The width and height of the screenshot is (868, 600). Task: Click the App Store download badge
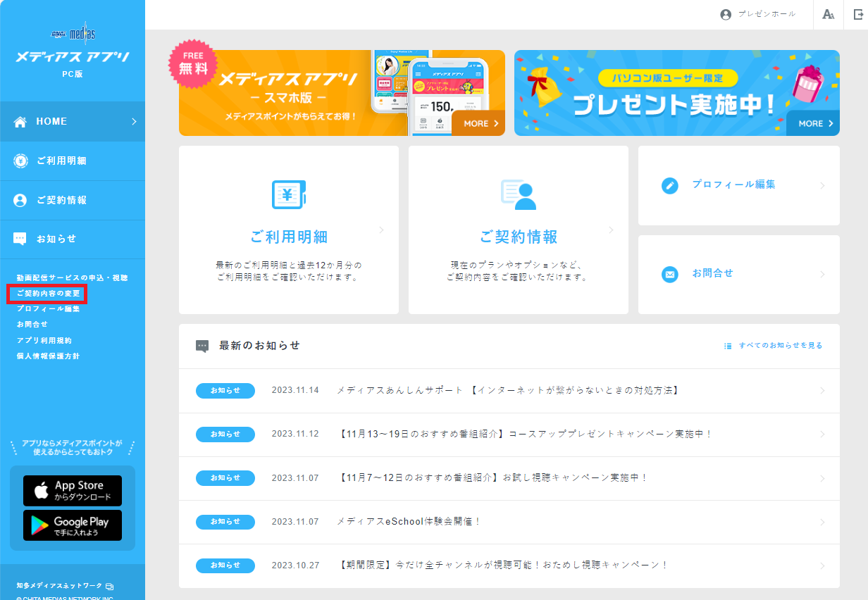73,490
